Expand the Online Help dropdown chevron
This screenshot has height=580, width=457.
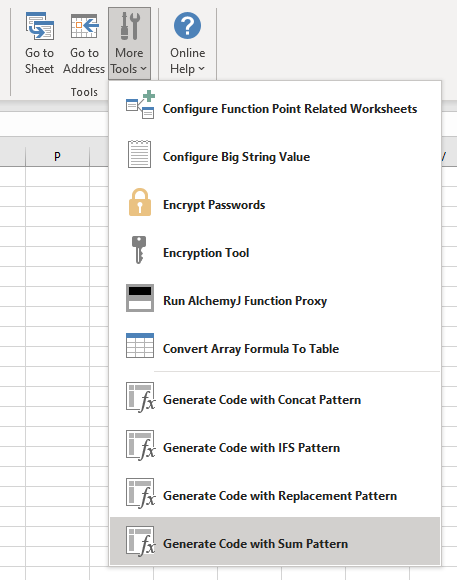coord(201,69)
